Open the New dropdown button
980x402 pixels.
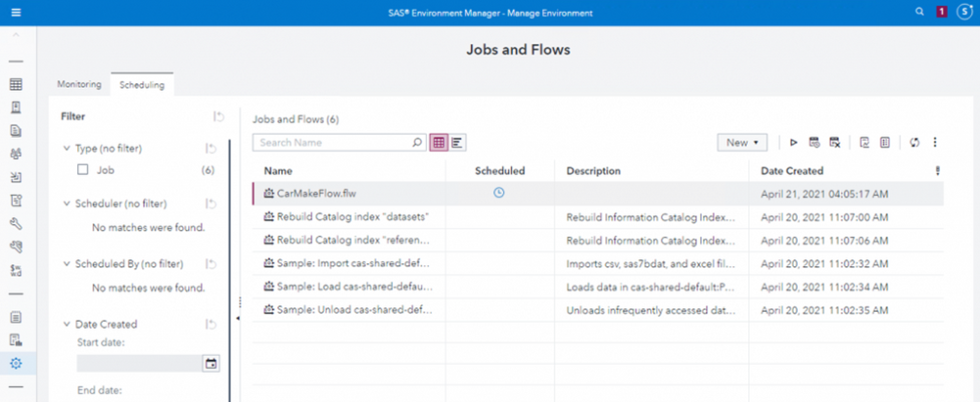742,143
